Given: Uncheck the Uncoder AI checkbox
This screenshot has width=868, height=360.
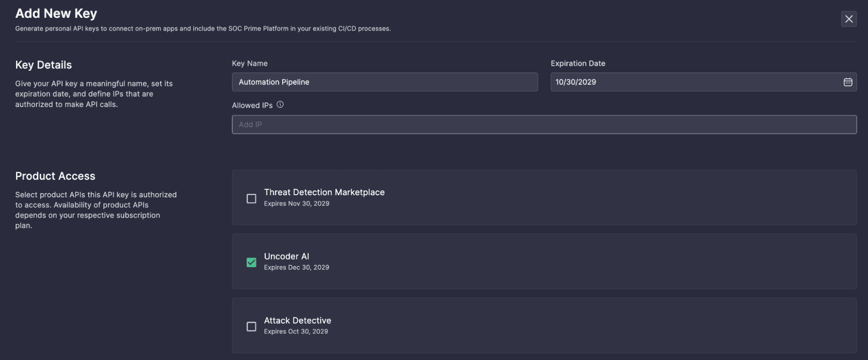Looking at the screenshot, I should 251,262.
